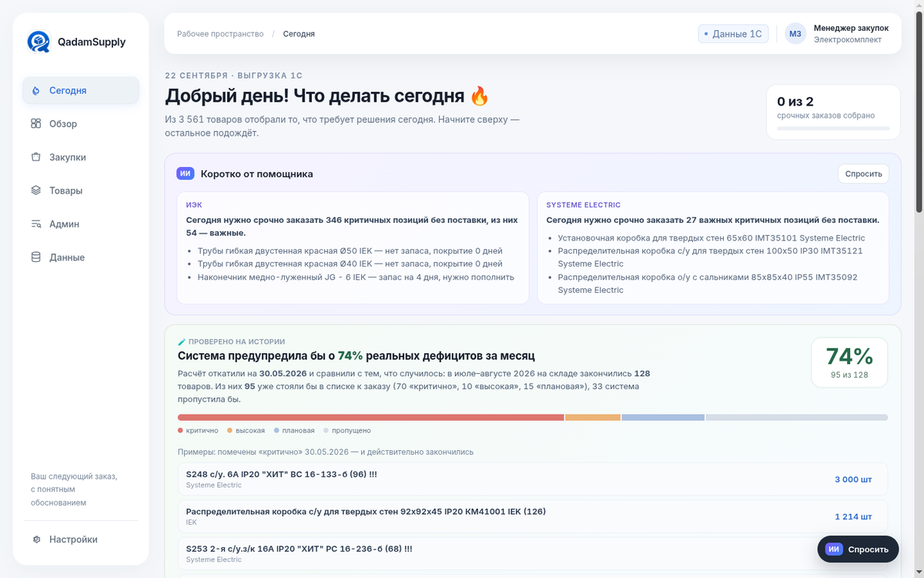Click the layers icon beside Товары
The image size is (924, 578).
tap(35, 190)
